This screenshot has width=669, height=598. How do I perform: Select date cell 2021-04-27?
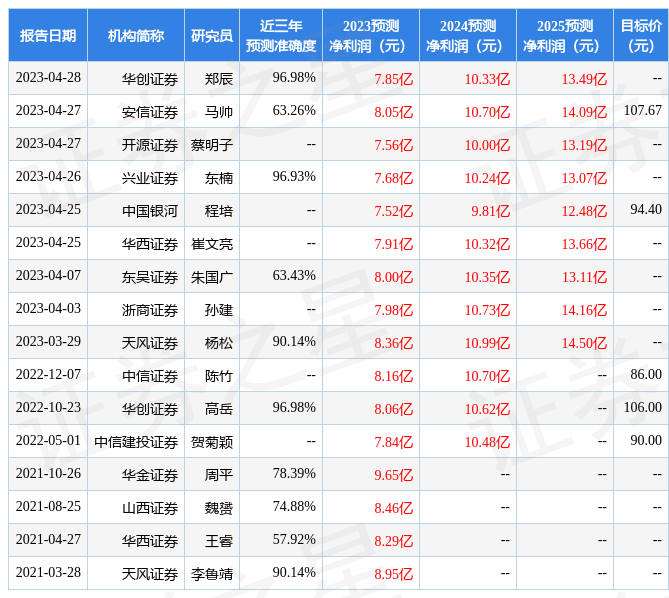coord(48,540)
